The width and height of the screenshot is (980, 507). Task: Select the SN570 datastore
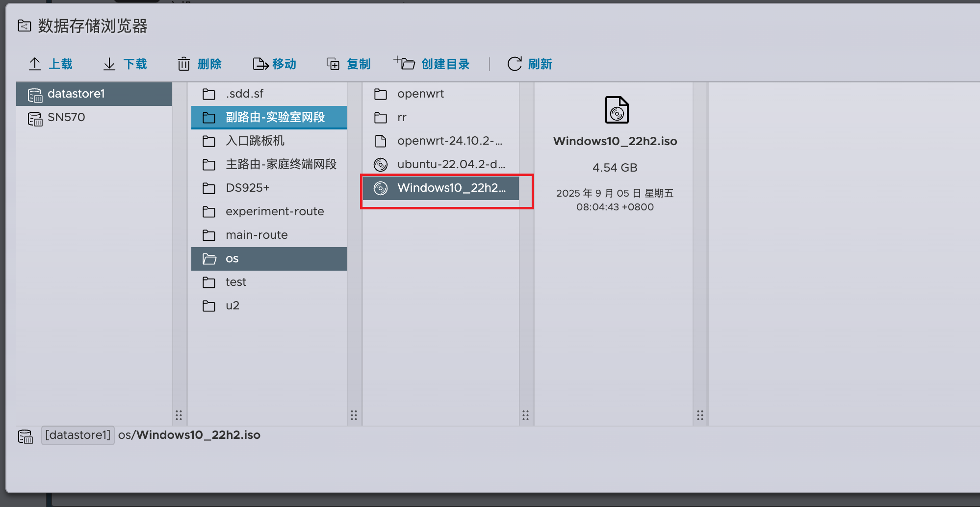[x=66, y=118]
